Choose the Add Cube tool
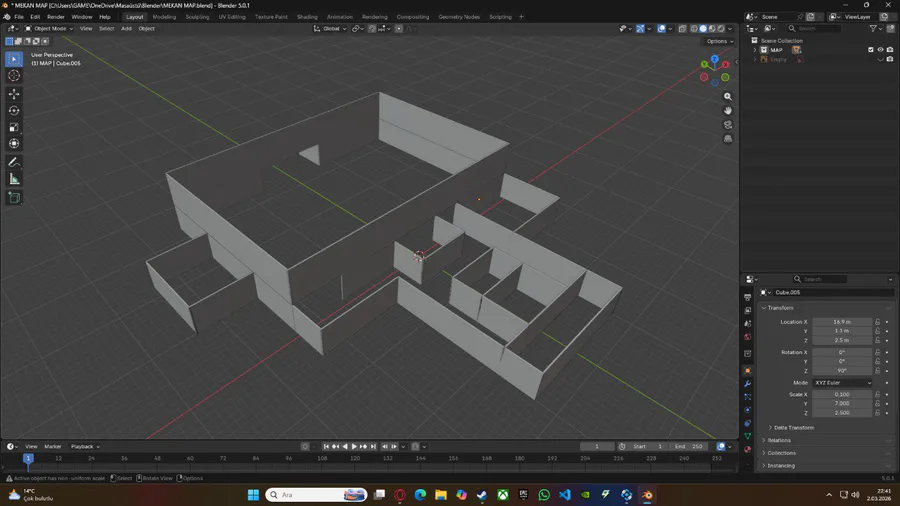Viewport: 900px width, 506px height. tap(14, 198)
